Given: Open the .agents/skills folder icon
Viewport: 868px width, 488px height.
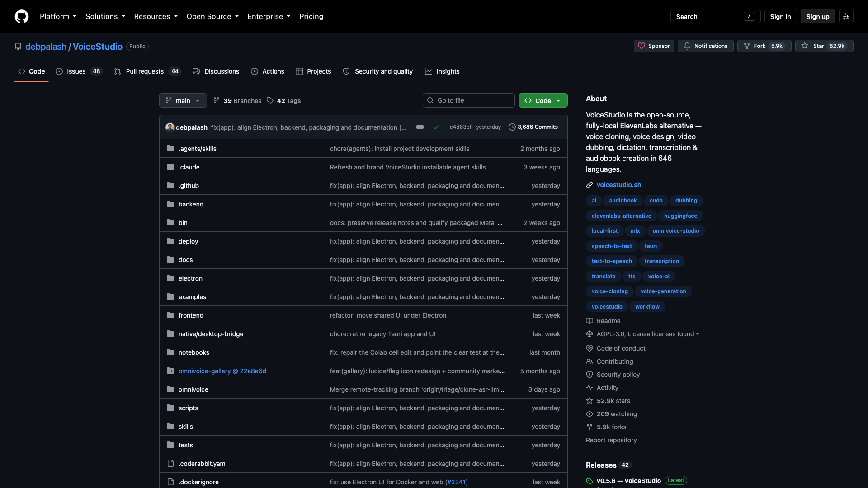Looking at the screenshot, I should point(170,148).
